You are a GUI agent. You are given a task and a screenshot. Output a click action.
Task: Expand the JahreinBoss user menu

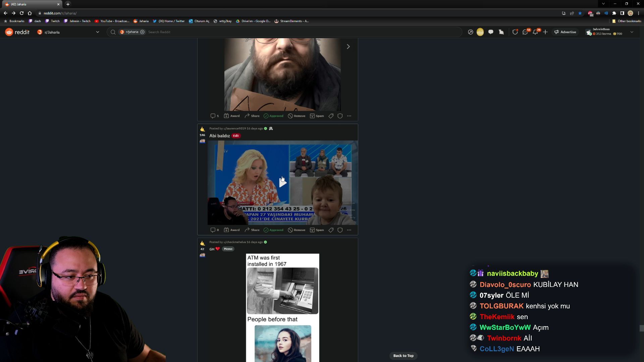(x=632, y=32)
